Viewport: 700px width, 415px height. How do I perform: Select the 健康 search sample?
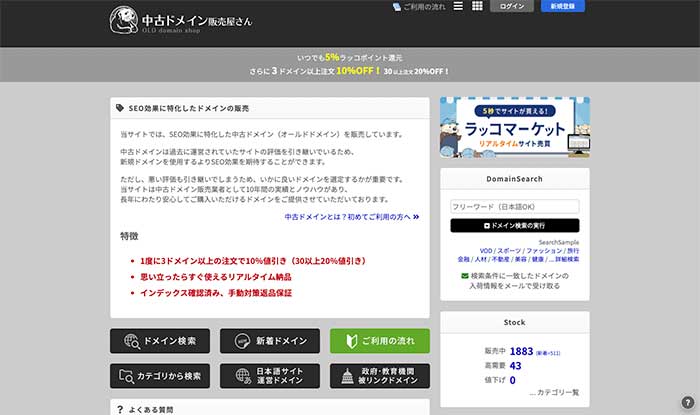538,259
